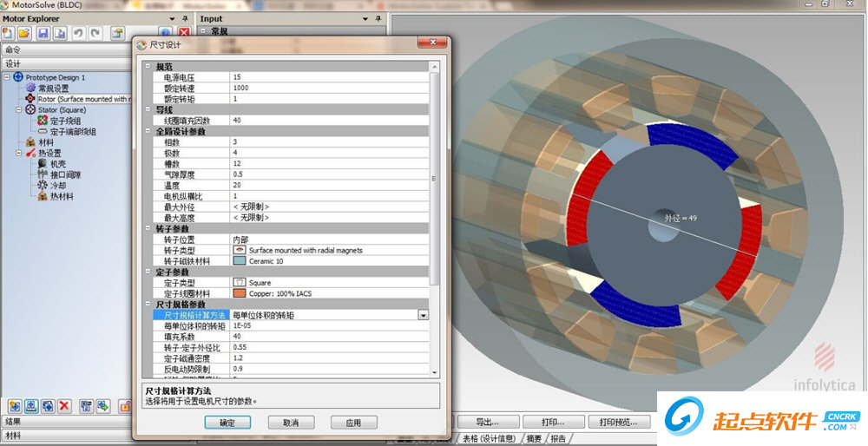Viewport: 868px width, 446px height.
Task: Click the Redo arrow icon
Action: pyautogui.click(x=94, y=33)
